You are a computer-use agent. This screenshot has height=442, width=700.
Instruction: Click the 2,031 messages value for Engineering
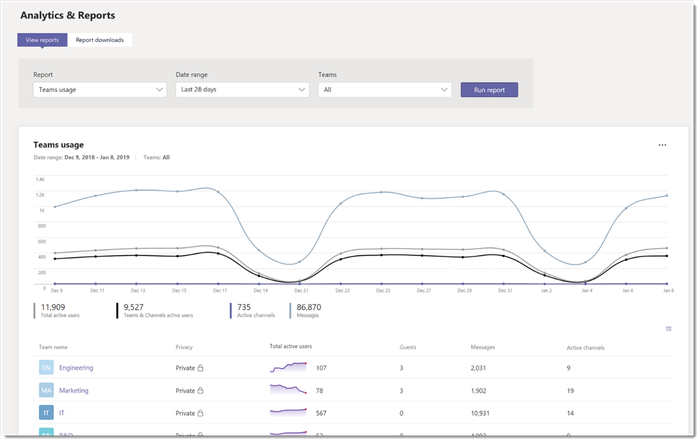click(478, 368)
